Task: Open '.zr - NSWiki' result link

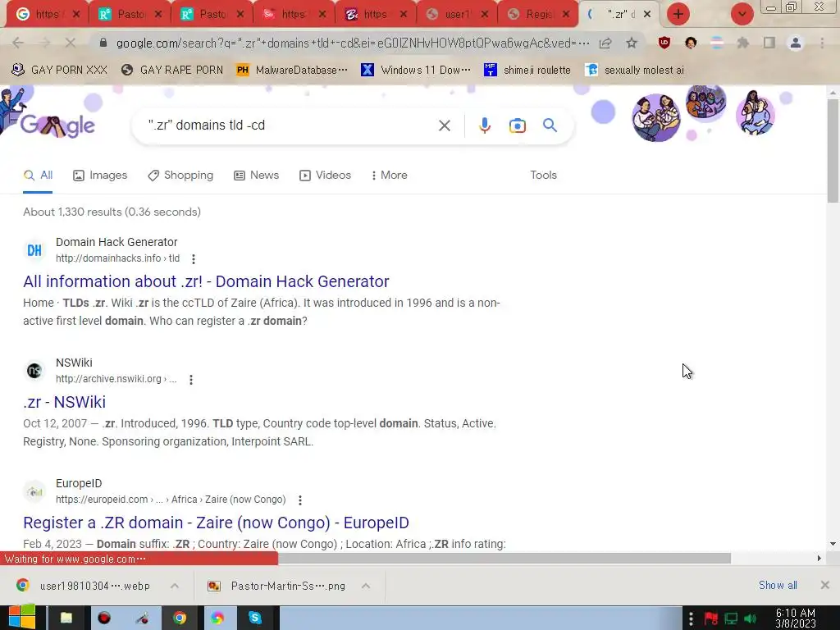Action: 64,402
